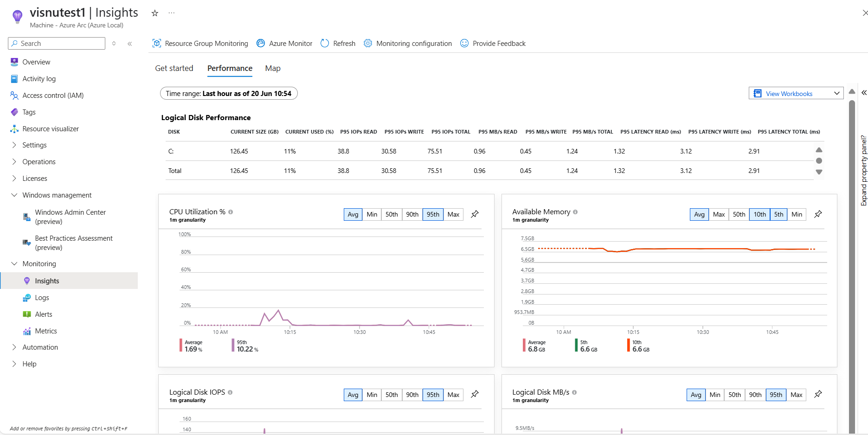Image resolution: width=868 pixels, height=435 pixels.
Task: Click Average color swatch in CPU legend
Action: click(181, 345)
